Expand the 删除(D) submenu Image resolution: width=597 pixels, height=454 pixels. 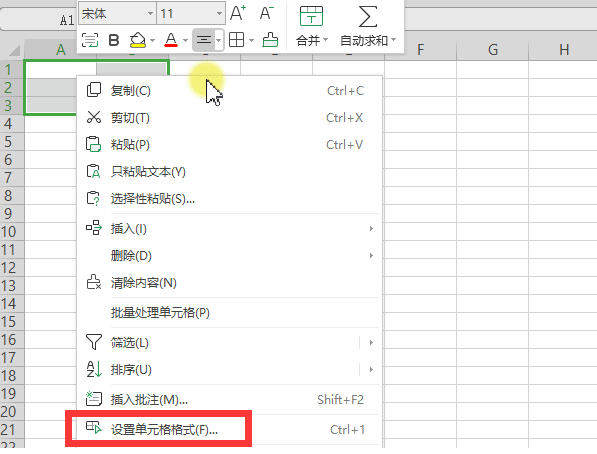pyautogui.click(x=229, y=256)
